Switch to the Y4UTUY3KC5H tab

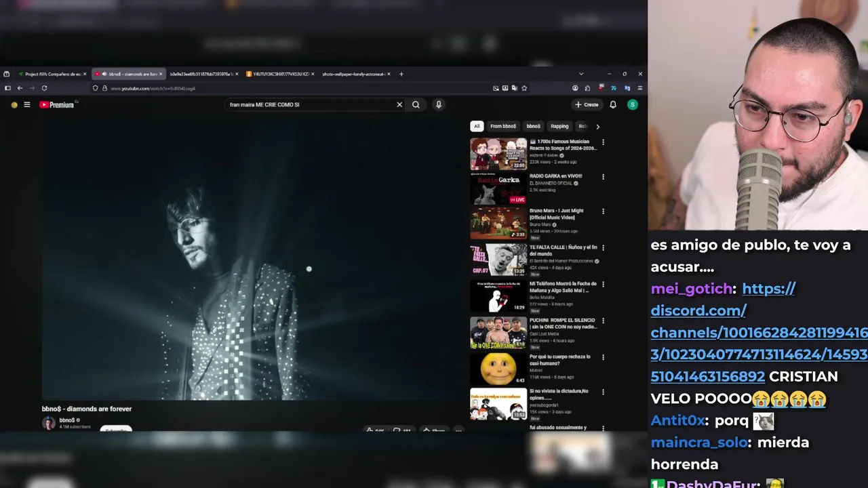pyautogui.click(x=280, y=74)
